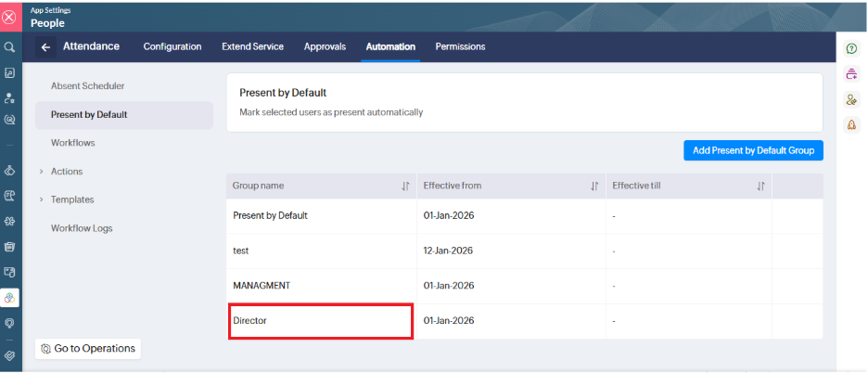Open the search magnifier in left sidebar
868x373 pixels.
tap(9, 46)
